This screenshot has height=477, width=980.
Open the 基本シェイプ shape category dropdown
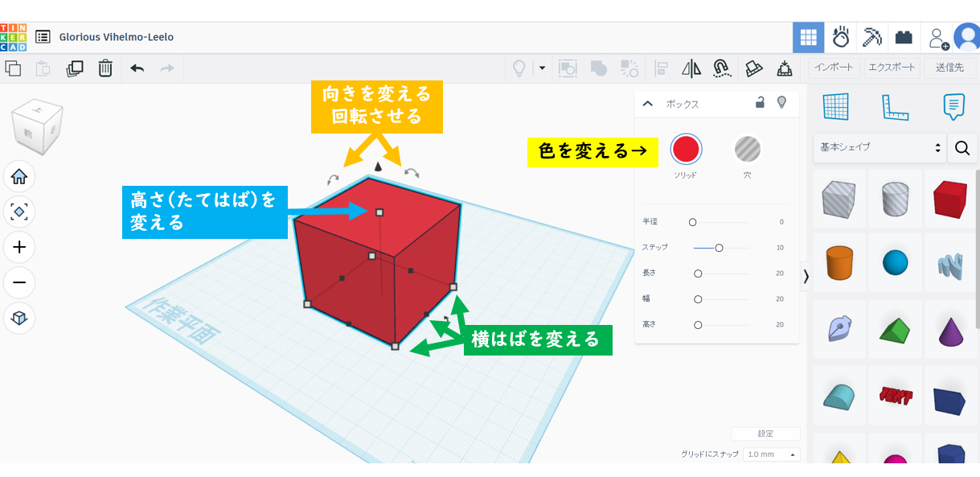(x=879, y=147)
